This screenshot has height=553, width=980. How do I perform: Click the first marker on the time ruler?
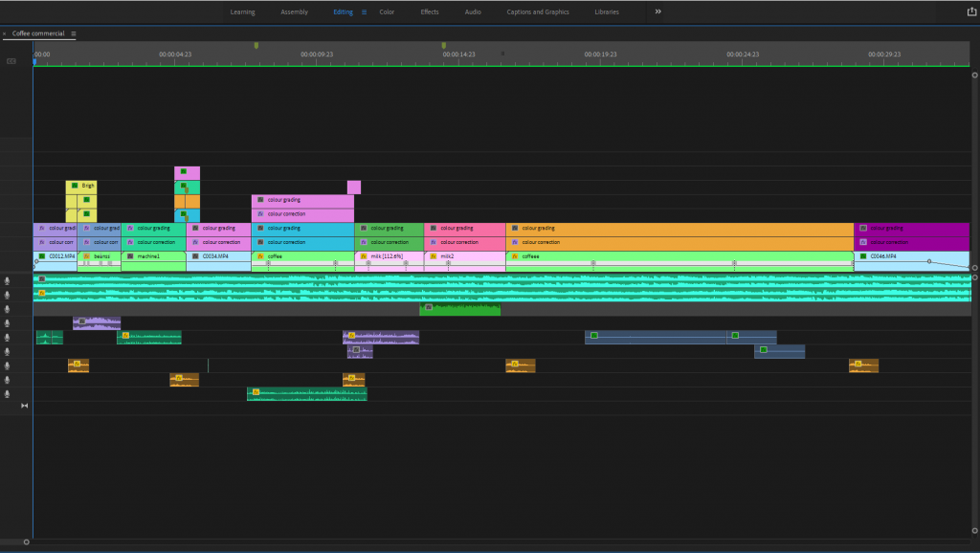256,46
